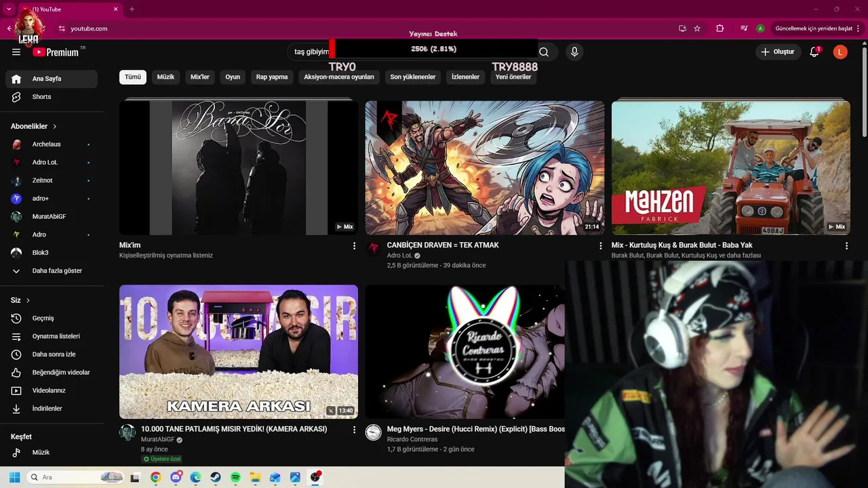Click the Üyelere özel badge

coord(161,459)
